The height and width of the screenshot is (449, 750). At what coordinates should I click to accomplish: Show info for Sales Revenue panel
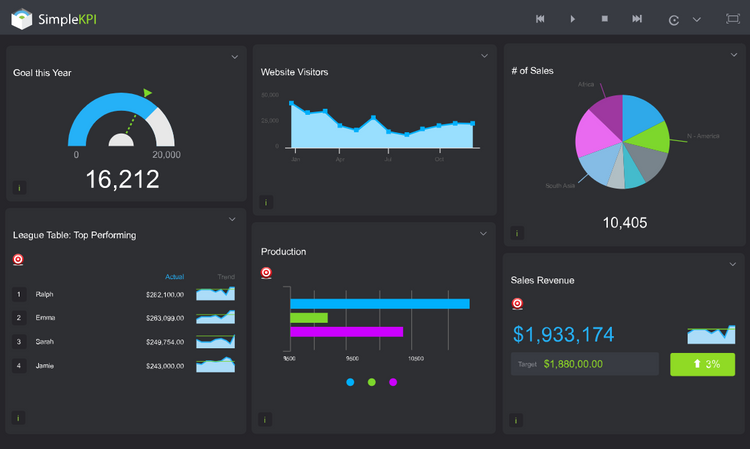(x=516, y=420)
